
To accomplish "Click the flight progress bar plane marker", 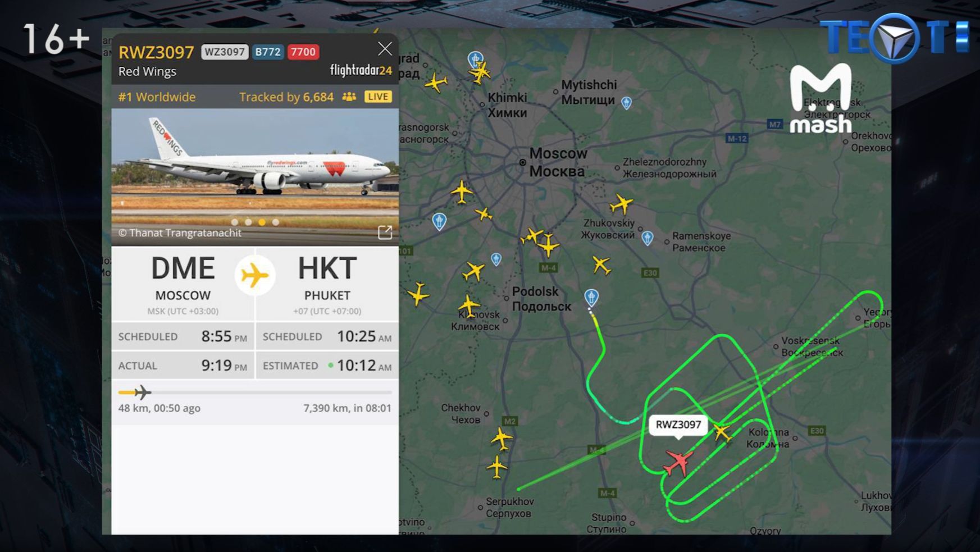I will click(143, 392).
